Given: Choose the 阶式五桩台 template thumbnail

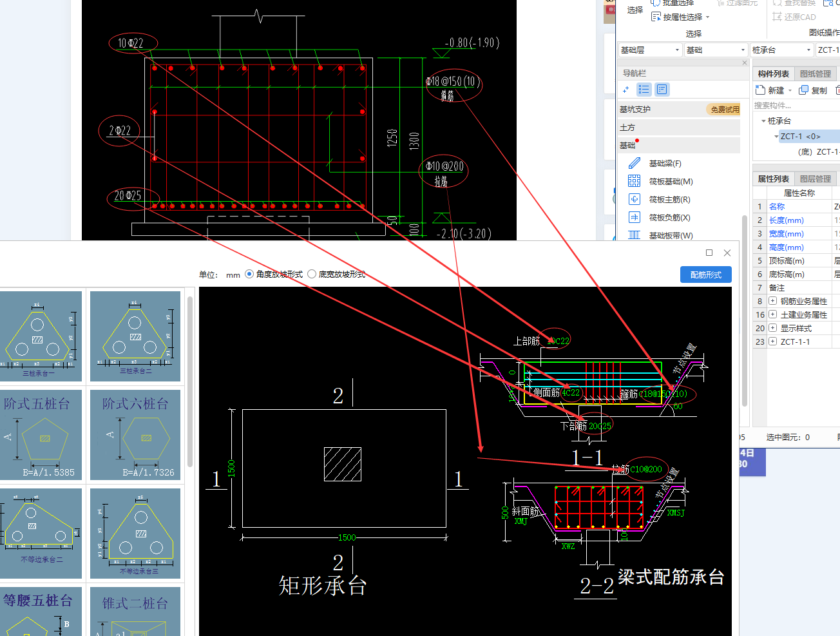Looking at the screenshot, I should pyautogui.click(x=40, y=435).
